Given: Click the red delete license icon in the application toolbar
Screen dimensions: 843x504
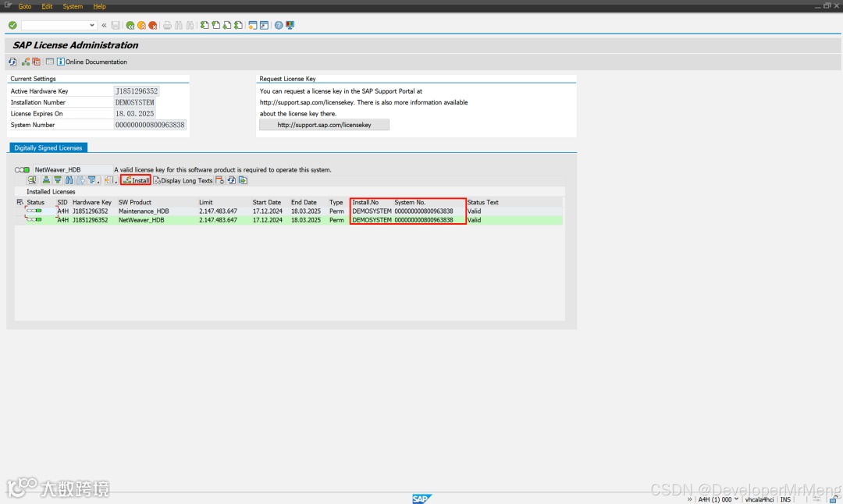Looking at the screenshot, I should [x=36, y=62].
